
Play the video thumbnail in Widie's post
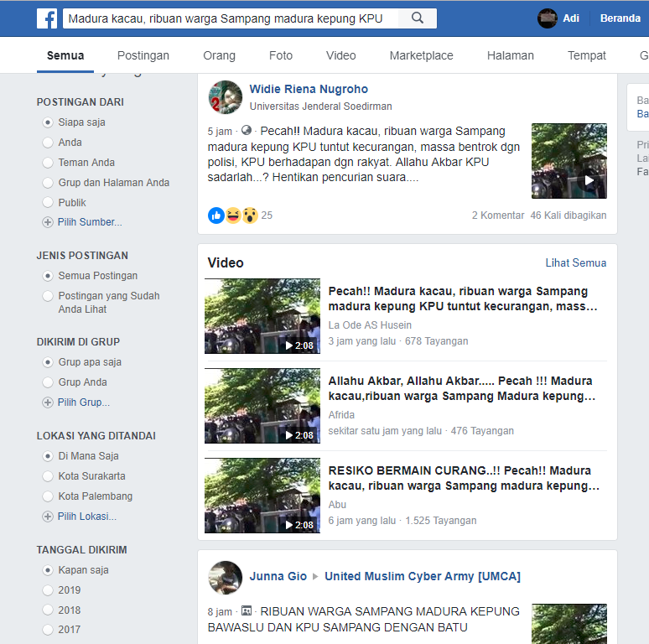tap(569, 161)
